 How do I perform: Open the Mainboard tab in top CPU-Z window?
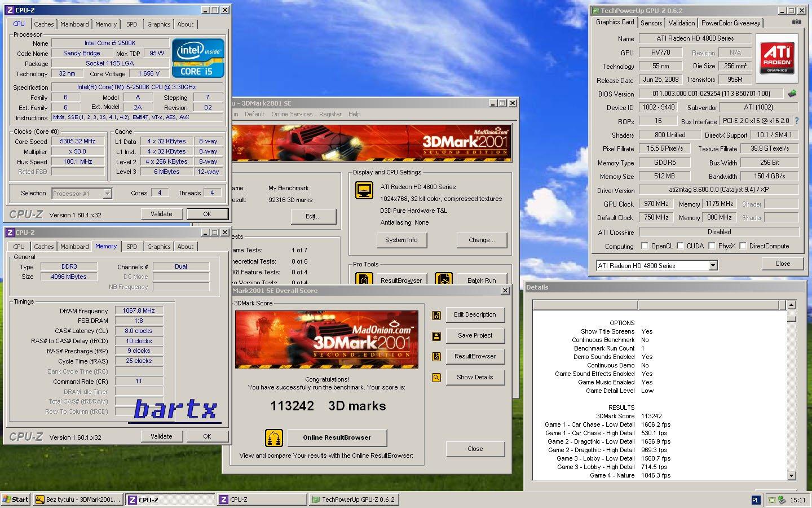74,24
